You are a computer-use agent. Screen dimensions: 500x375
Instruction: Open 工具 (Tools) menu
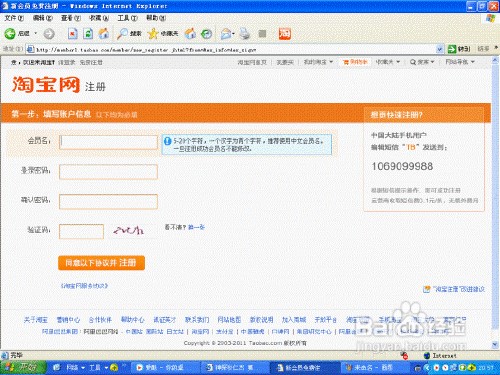127,18
